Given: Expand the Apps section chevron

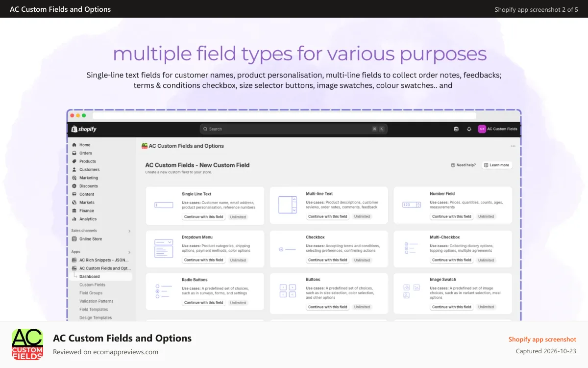Looking at the screenshot, I should pos(129,252).
